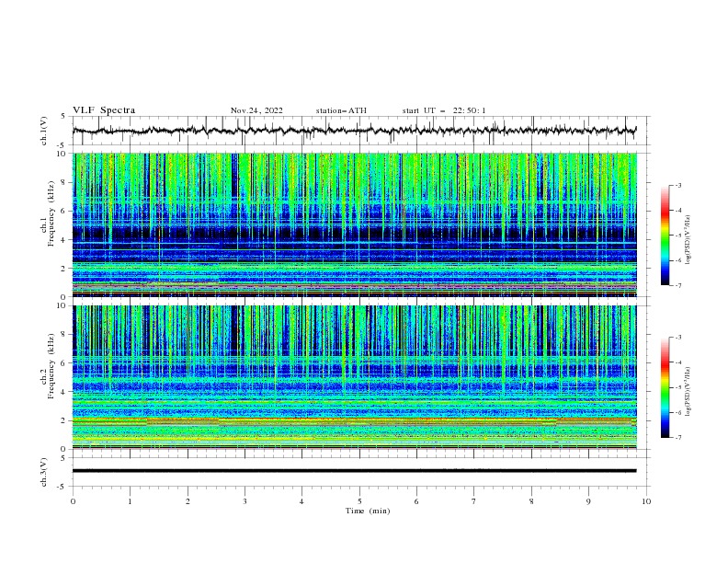Click the 2 minute tick label on time axis
Image resolution: width=728 pixels, height=563 pixels.
coord(188,501)
